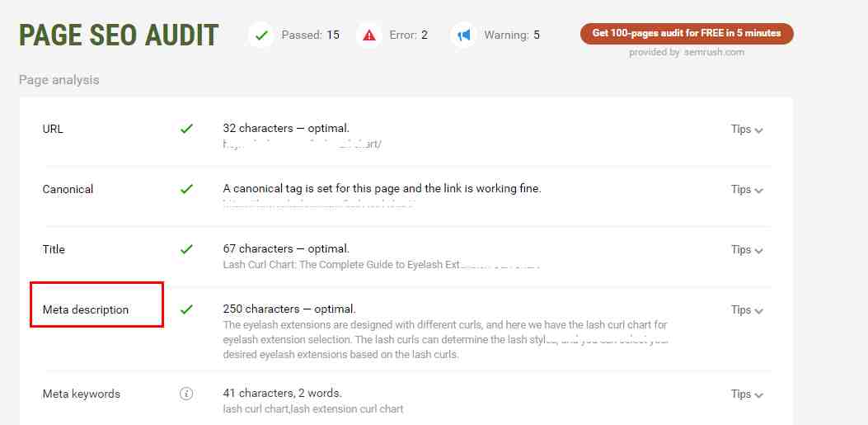Click the Meta keywords info icon
This screenshot has height=425, width=868.
[186, 394]
